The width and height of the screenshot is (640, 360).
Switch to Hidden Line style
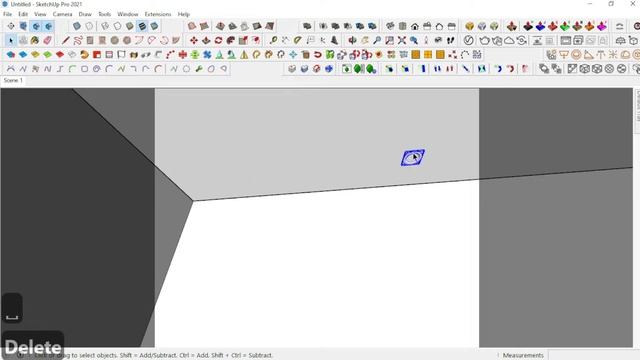118,27
